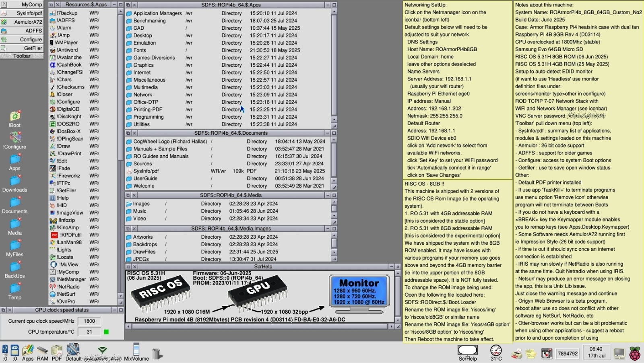Click the free memory 7894792 display
This screenshot has height=363, width=644.
click(568, 354)
